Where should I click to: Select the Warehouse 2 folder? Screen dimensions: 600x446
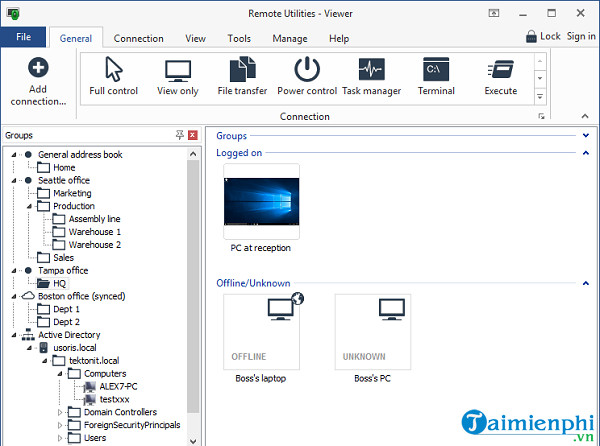(x=86, y=245)
